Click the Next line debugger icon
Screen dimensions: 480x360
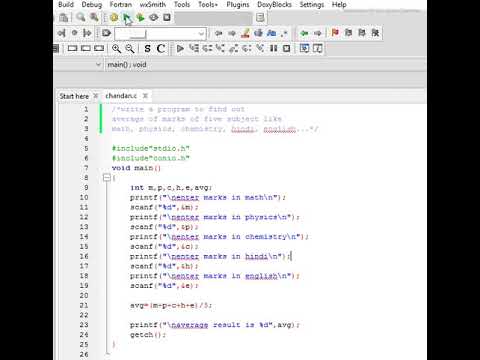(x=207, y=49)
